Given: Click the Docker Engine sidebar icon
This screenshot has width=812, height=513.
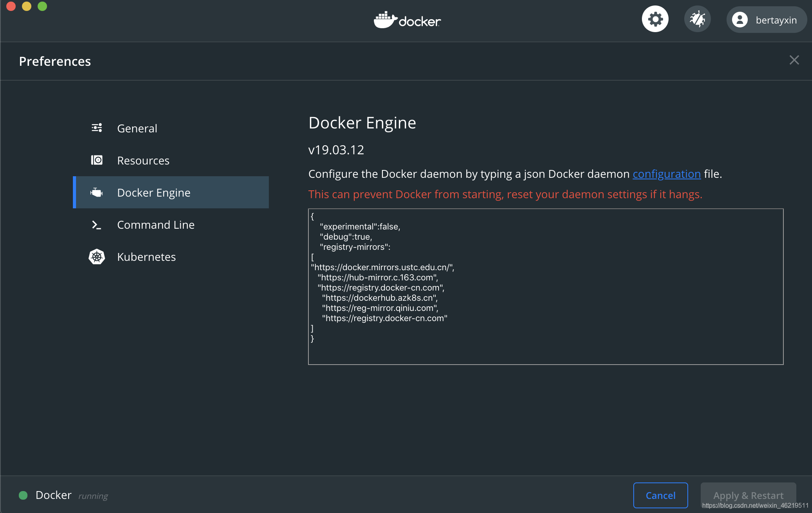Looking at the screenshot, I should (x=96, y=192).
